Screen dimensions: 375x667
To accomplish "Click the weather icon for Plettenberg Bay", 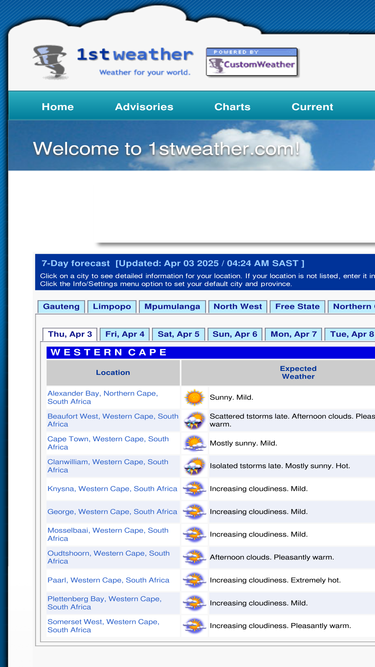I will coord(195,603).
